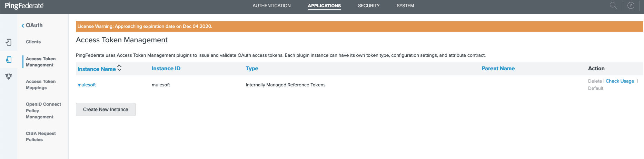
Task: Open Access Token Mappings page
Action: point(41,85)
